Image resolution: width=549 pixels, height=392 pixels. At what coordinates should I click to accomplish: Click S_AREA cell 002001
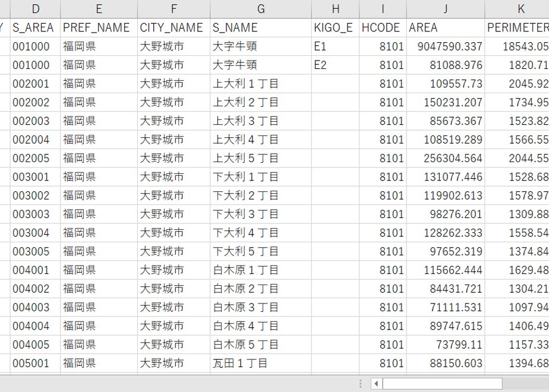(x=36, y=84)
